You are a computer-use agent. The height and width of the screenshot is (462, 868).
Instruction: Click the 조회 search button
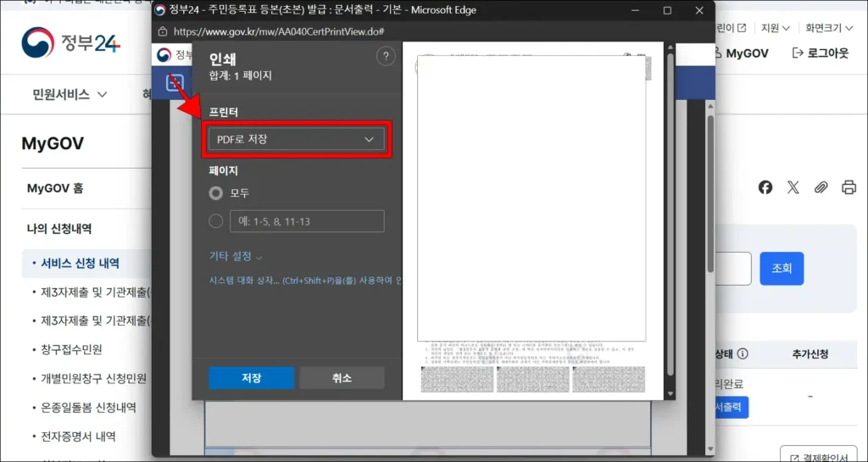point(782,269)
